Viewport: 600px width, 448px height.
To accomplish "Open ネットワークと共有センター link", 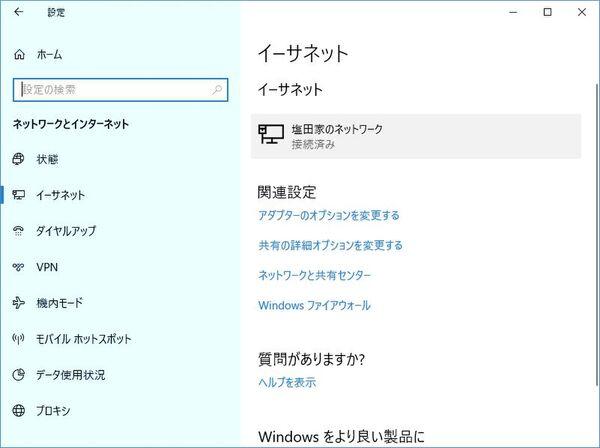I will coord(315,275).
